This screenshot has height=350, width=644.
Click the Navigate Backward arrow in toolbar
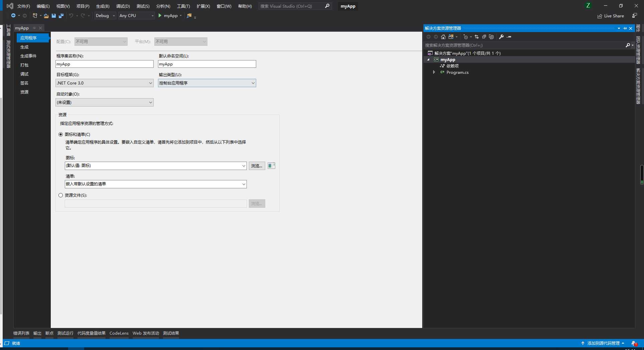tap(13, 16)
